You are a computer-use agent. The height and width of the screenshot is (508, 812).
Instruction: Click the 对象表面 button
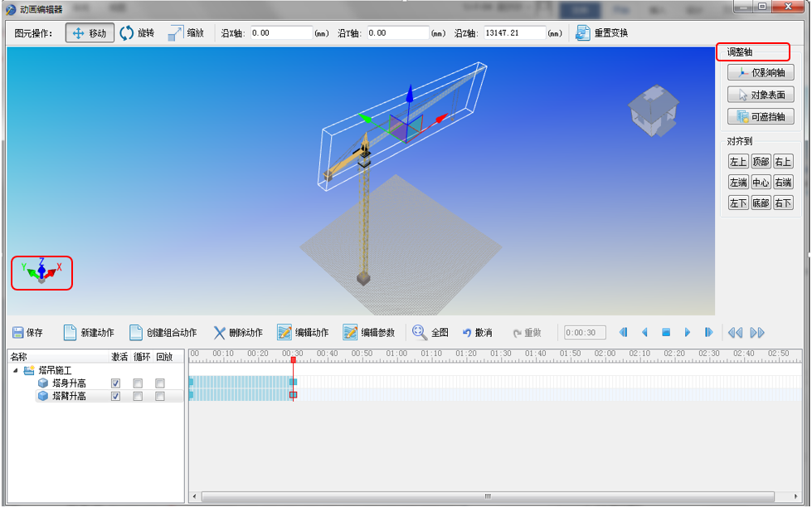click(x=761, y=95)
